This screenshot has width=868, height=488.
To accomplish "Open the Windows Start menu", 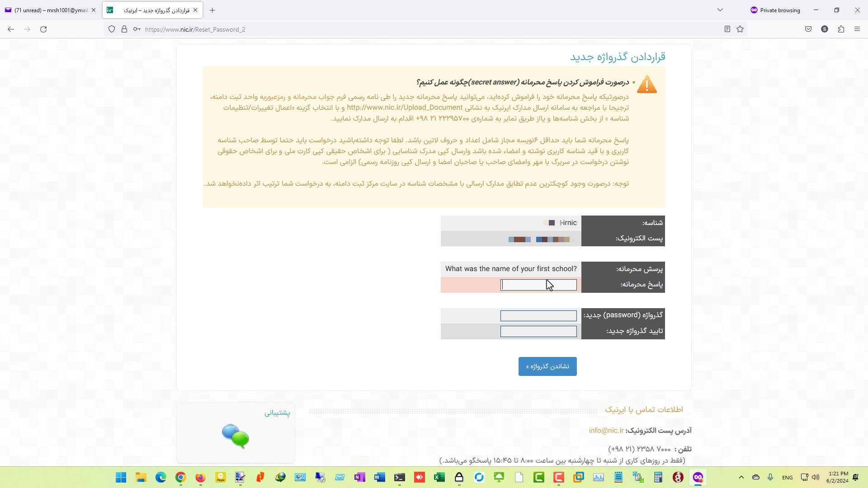I will (121, 478).
